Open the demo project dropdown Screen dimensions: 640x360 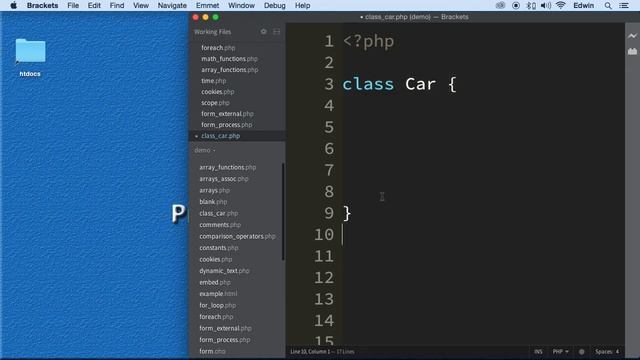(x=205, y=150)
